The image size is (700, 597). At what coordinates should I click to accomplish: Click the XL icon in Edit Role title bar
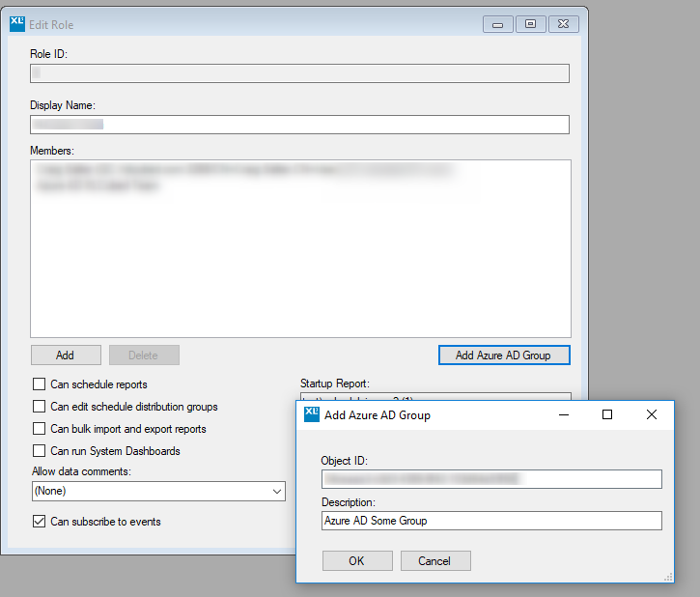(16, 24)
